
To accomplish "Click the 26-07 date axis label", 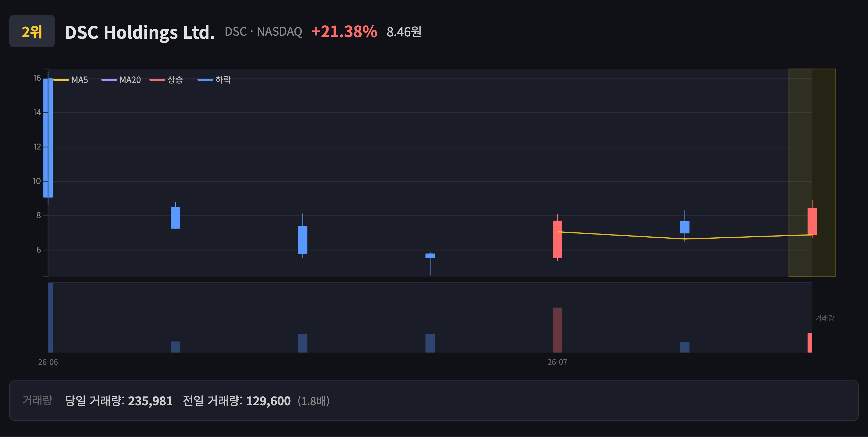I will coord(557,362).
